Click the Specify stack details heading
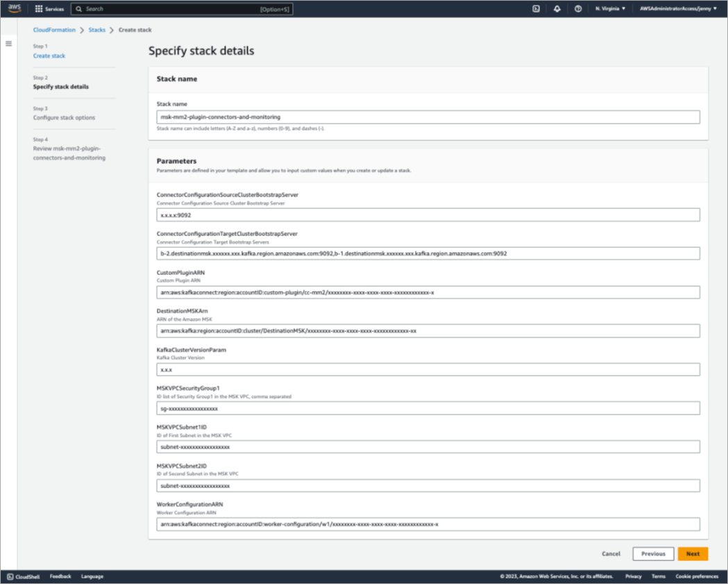The height and width of the screenshot is (584, 728). [x=201, y=51]
